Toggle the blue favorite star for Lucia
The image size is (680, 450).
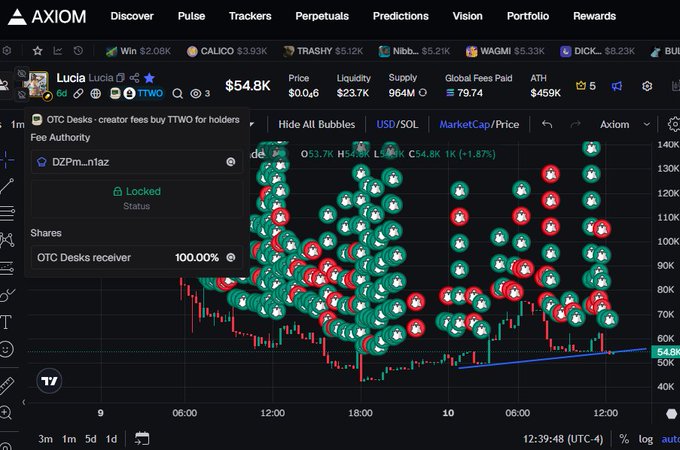coord(149,78)
